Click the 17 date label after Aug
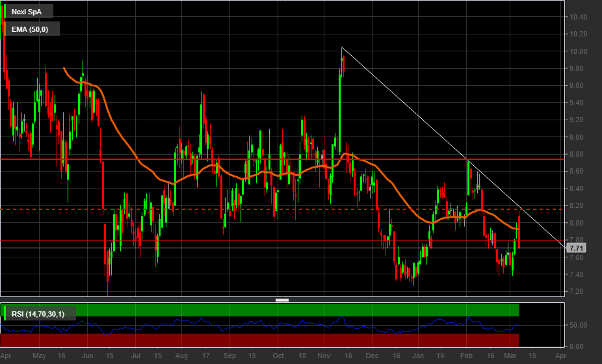Viewport: 602px width, 364px height. (206, 356)
